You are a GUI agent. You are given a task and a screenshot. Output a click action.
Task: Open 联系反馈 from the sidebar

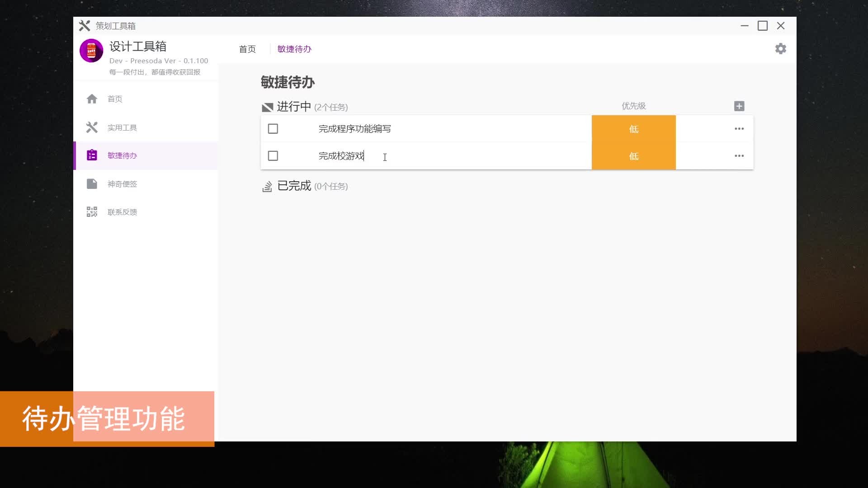point(122,212)
